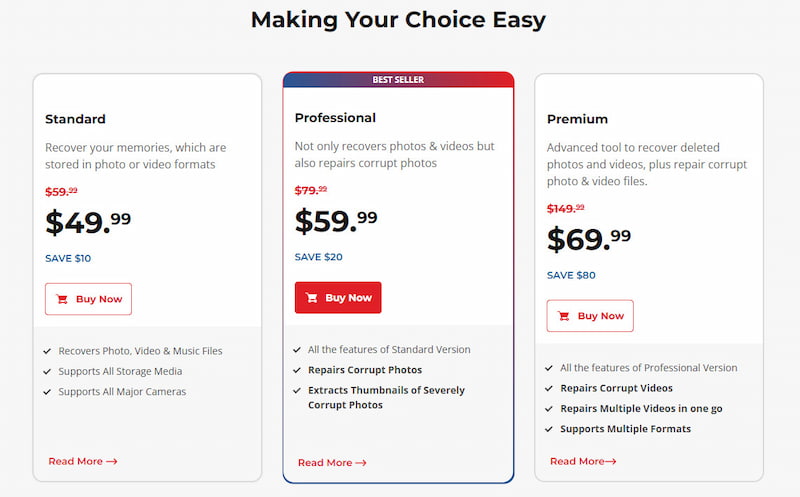Buy the Professional plan now

(x=338, y=298)
